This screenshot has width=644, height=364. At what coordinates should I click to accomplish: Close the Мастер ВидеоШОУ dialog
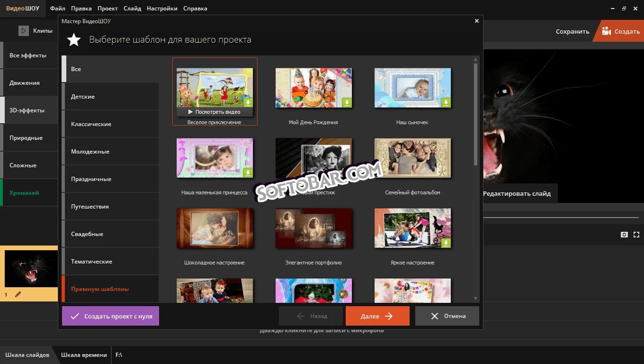(x=477, y=21)
